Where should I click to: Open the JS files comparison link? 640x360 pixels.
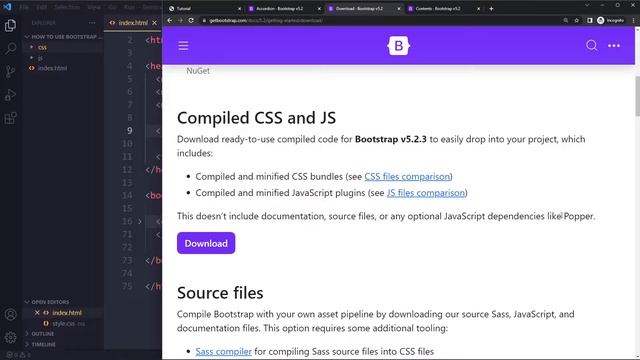coord(426,193)
